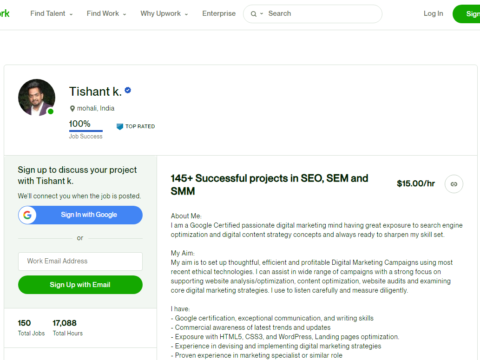
Task: Click the Google logo on the sign-in button
Action: 27,215
